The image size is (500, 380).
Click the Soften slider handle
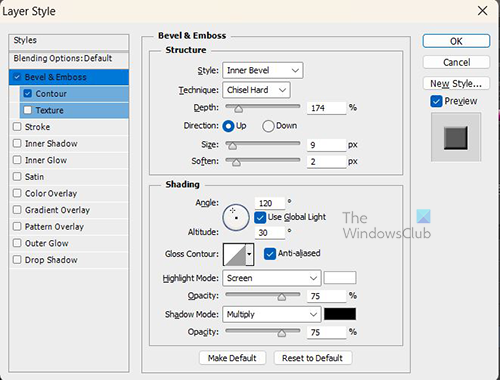coord(236,162)
